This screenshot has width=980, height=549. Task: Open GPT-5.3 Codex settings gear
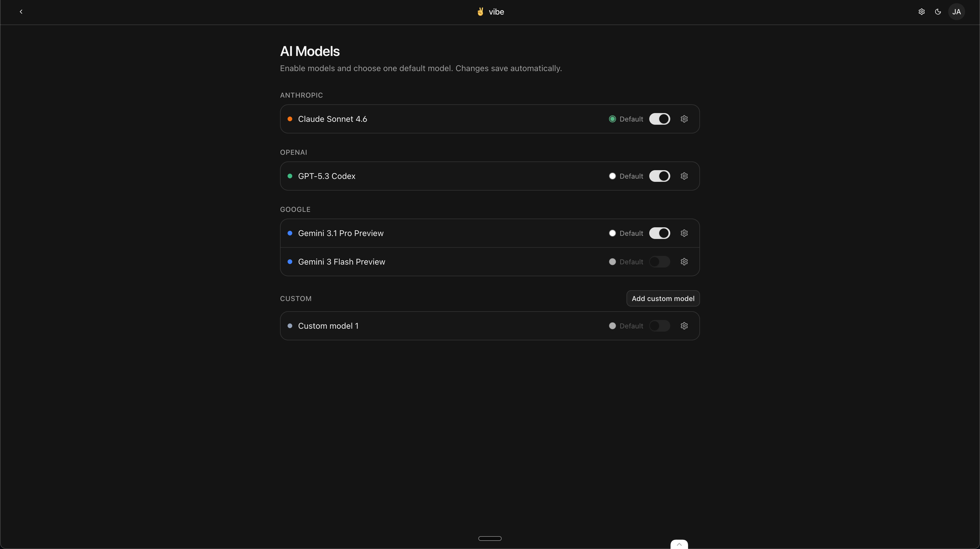point(684,176)
